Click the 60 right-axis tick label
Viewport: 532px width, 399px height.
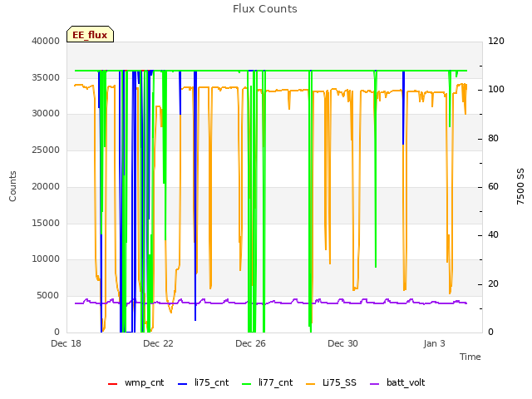[x=493, y=186]
